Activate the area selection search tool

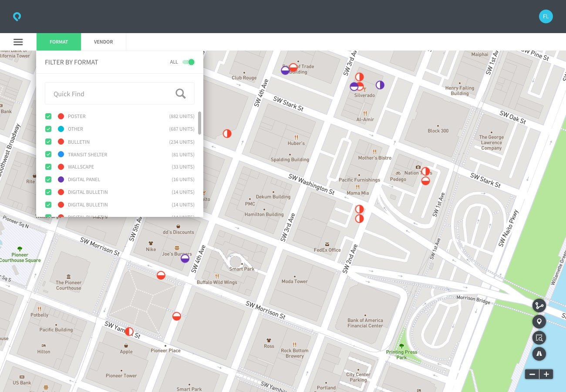coord(539,338)
